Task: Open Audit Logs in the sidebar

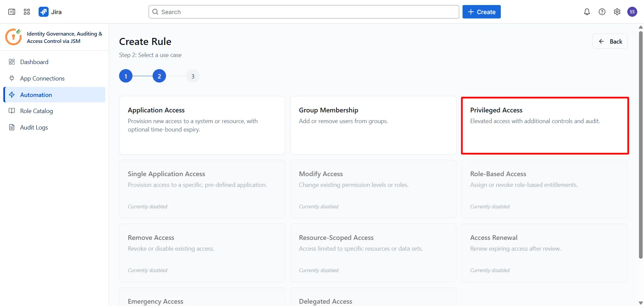Action: 55,127
